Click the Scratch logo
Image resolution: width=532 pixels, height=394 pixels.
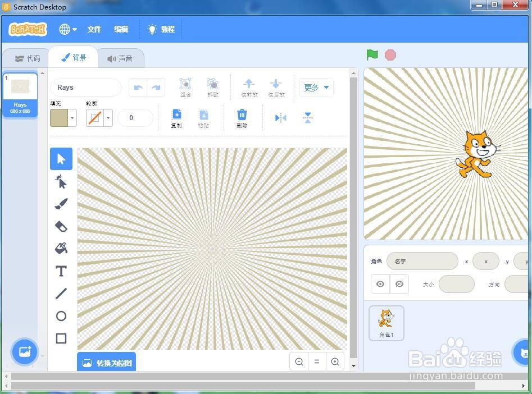[x=28, y=29]
